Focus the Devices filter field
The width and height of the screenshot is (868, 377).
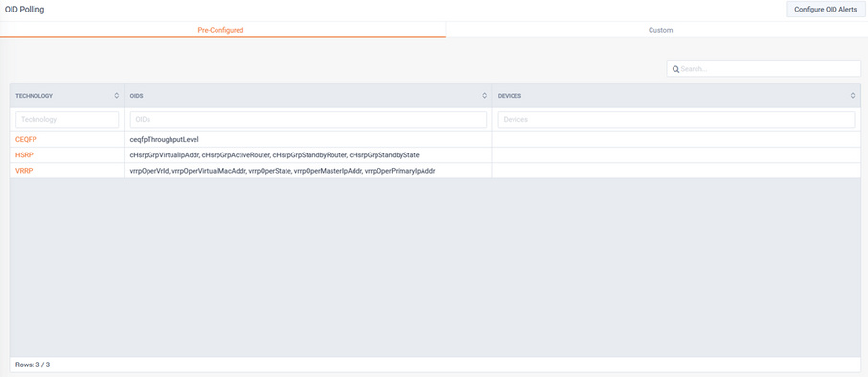(676, 119)
